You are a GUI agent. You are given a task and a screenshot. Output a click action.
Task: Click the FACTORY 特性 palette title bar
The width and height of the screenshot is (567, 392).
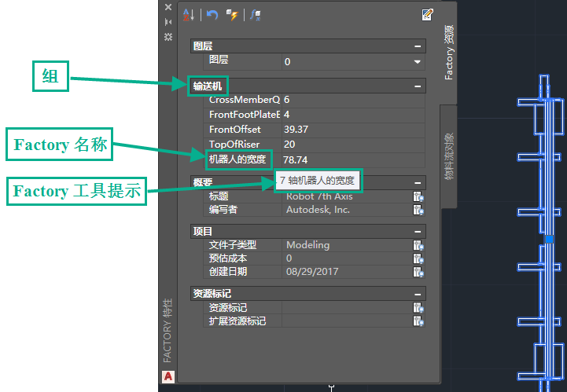[168, 330]
